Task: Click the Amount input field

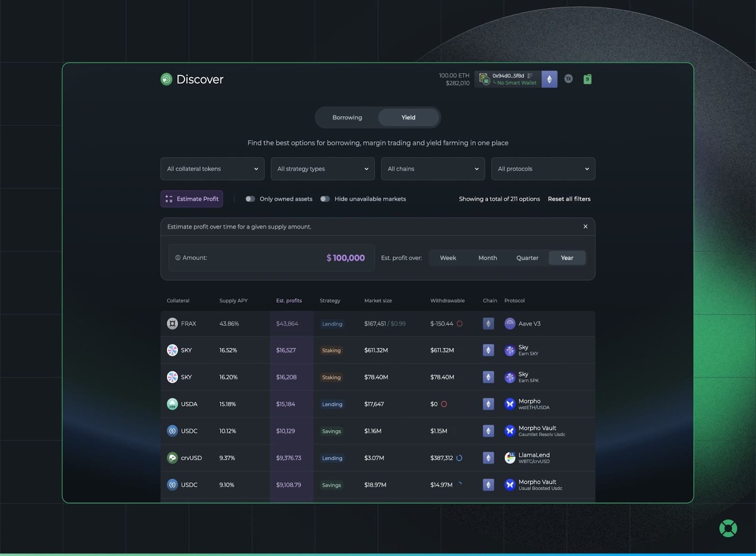Action: click(x=272, y=258)
